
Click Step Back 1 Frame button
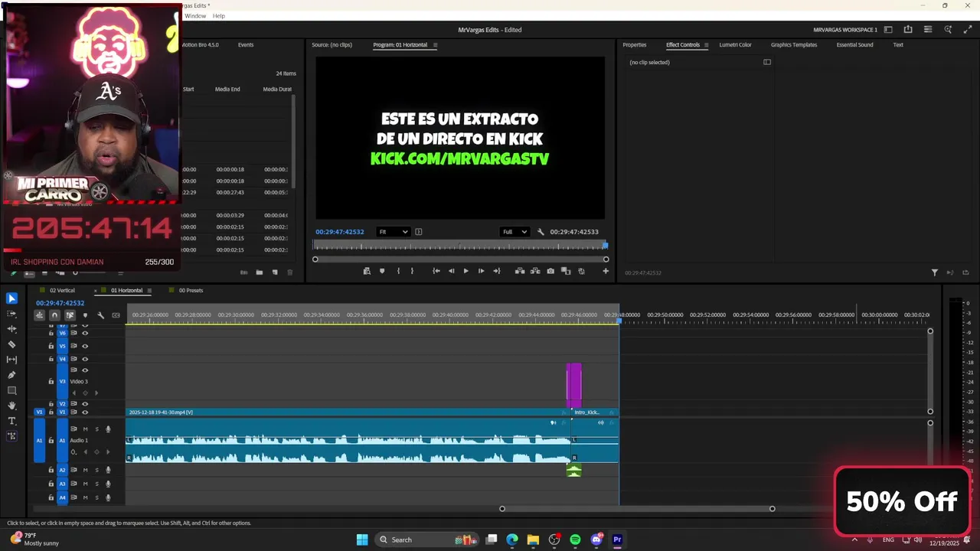click(x=451, y=271)
